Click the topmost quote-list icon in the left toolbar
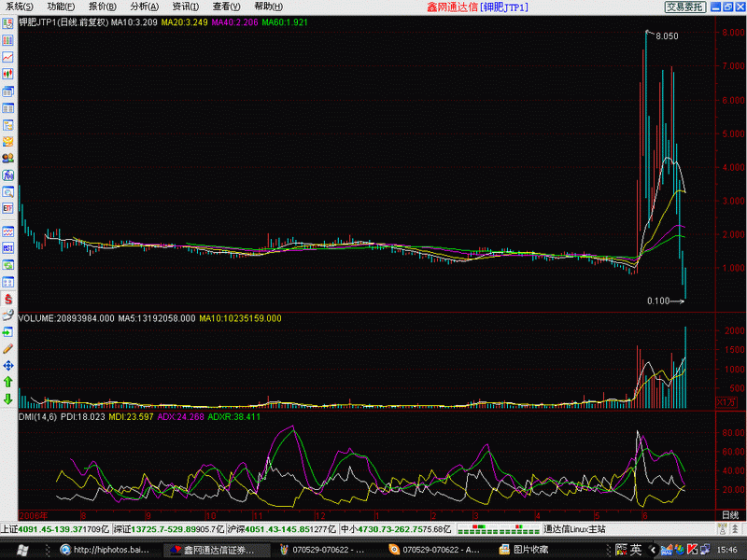This screenshot has height=560, width=747. point(7,23)
